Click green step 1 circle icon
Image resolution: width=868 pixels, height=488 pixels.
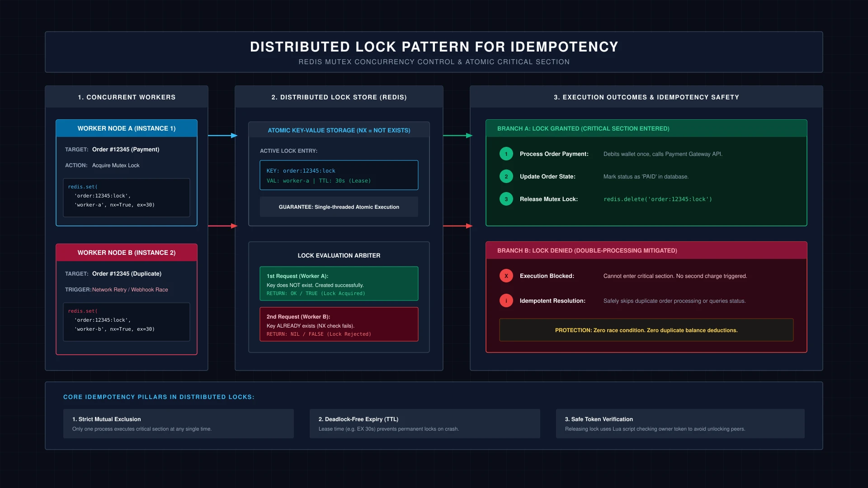click(x=506, y=154)
